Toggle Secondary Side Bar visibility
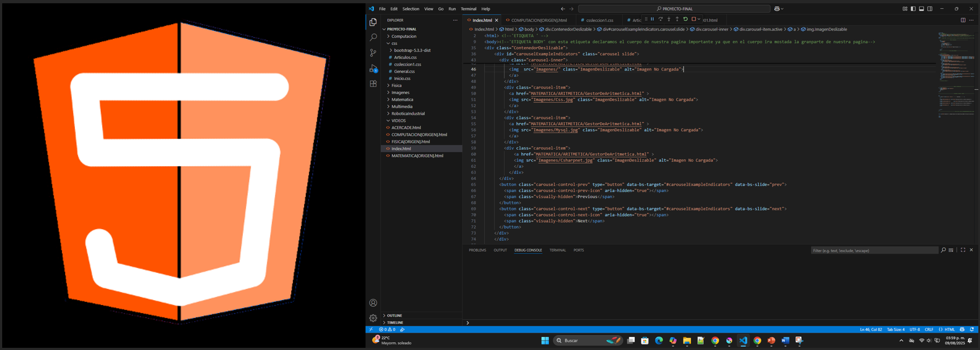This screenshot has height=350, width=980. pyautogui.click(x=930, y=9)
